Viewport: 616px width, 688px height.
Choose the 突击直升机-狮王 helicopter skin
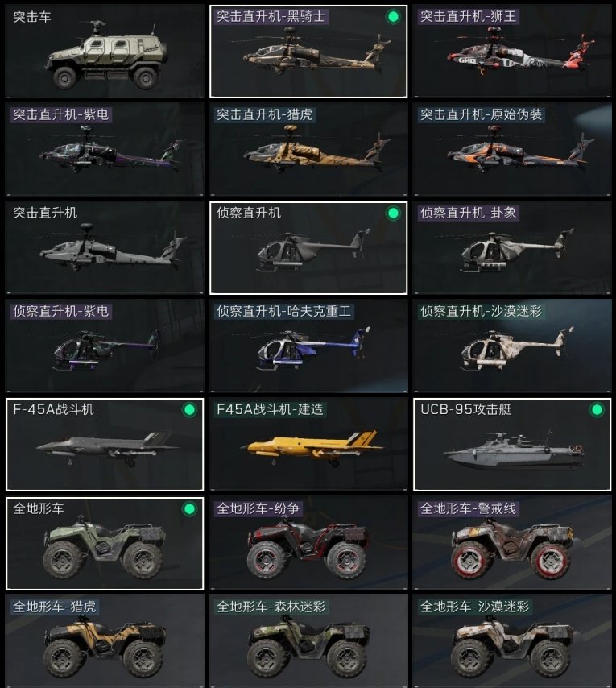(511, 52)
